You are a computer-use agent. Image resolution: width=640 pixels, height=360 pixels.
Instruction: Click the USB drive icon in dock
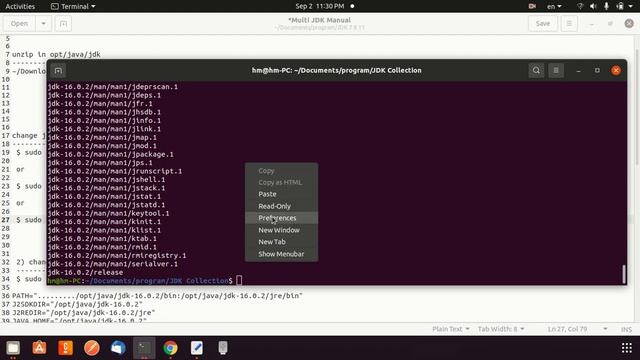[x=223, y=348]
